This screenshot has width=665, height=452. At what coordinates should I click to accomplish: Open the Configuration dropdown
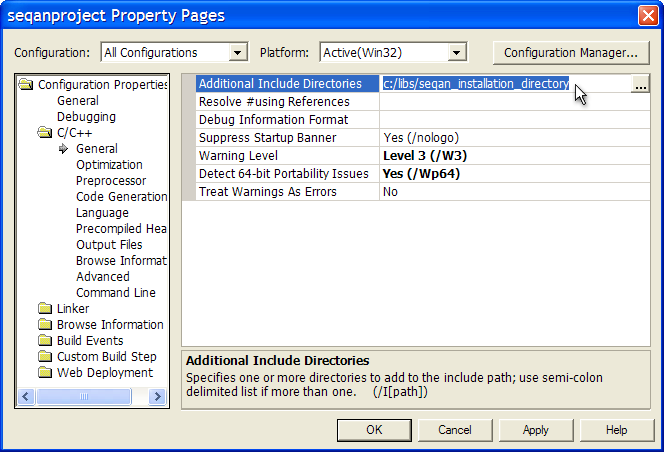pyautogui.click(x=237, y=53)
